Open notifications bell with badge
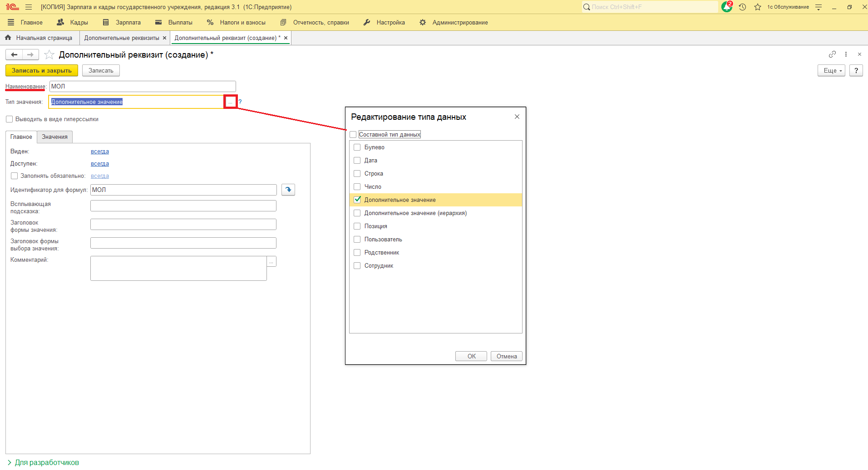Screen dimensions: 868x470 [x=727, y=7]
